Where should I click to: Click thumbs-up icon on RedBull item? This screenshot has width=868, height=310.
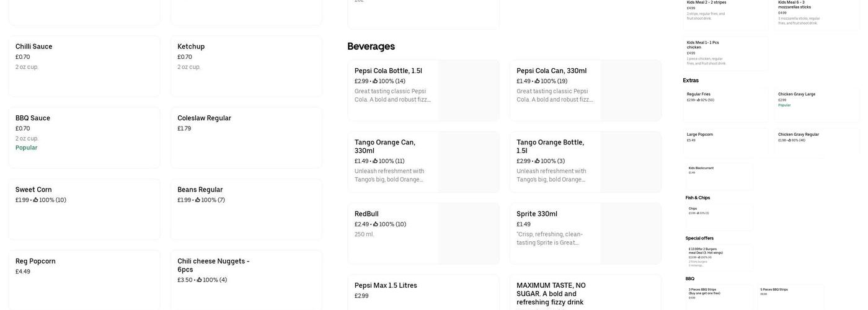(x=376, y=224)
